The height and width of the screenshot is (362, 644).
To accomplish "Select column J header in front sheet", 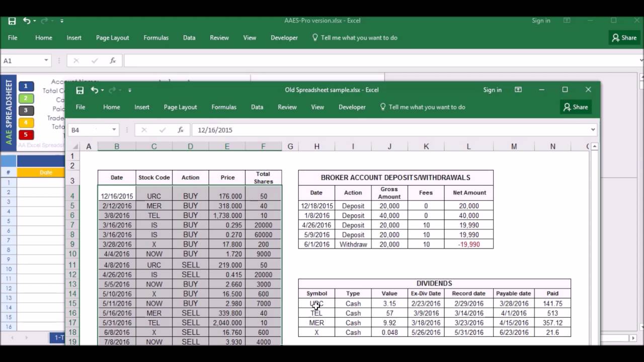I will click(389, 146).
